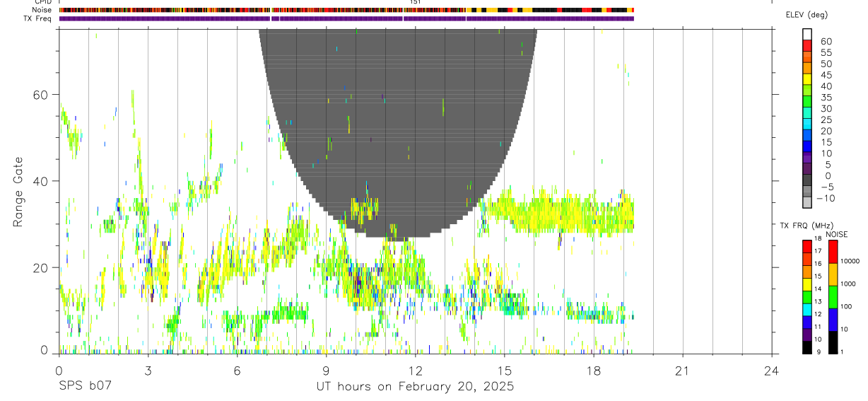Click the '45' label on ELEV scale

pos(826,75)
